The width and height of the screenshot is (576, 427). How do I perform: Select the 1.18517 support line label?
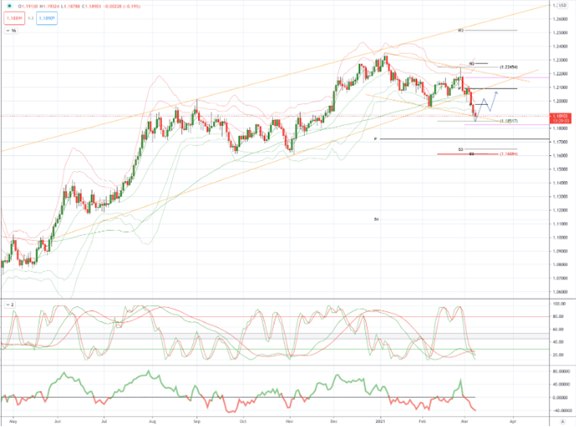click(x=509, y=121)
